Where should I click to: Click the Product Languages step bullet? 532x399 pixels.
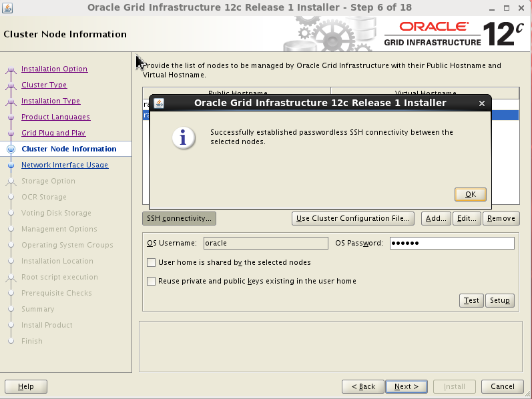(11, 117)
